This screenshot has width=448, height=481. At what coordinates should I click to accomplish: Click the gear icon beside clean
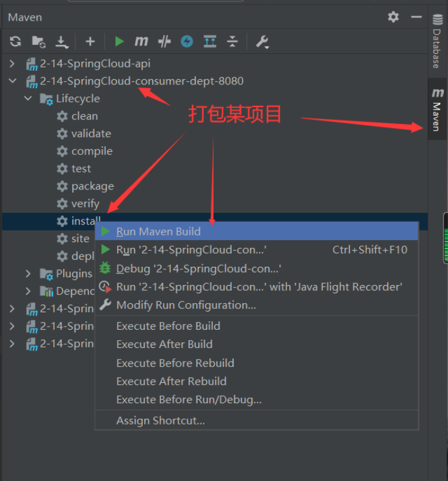(x=62, y=116)
